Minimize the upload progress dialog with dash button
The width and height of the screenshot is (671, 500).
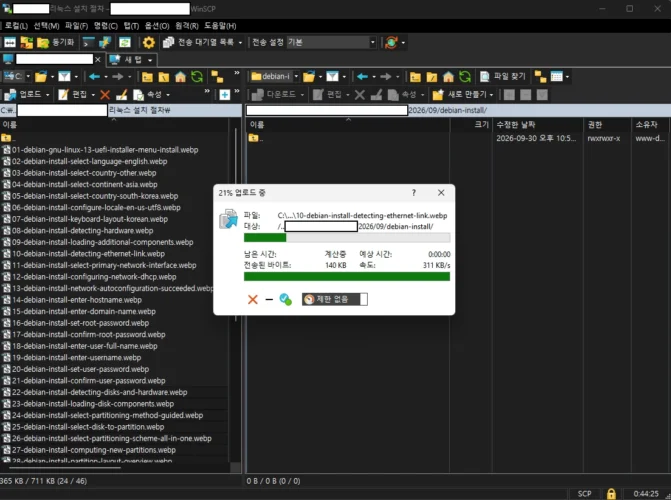(269, 299)
